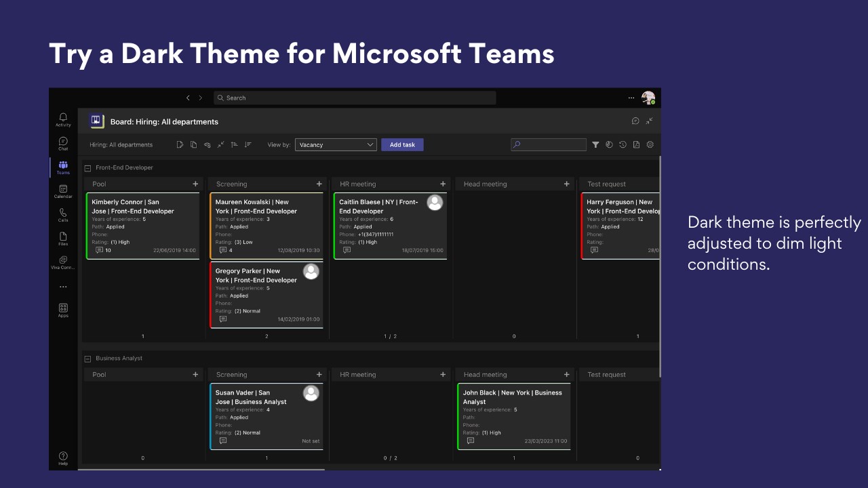The width and height of the screenshot is (868, 488).
Task: Open Help at the sidebar bottom
Action: pyautogui.click(x=63, y=458)
